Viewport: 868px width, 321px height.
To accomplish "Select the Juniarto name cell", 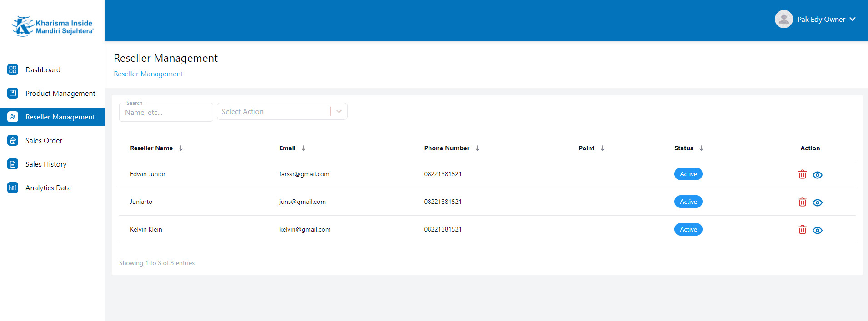I will pyautogui.click(x=141, y=202).
